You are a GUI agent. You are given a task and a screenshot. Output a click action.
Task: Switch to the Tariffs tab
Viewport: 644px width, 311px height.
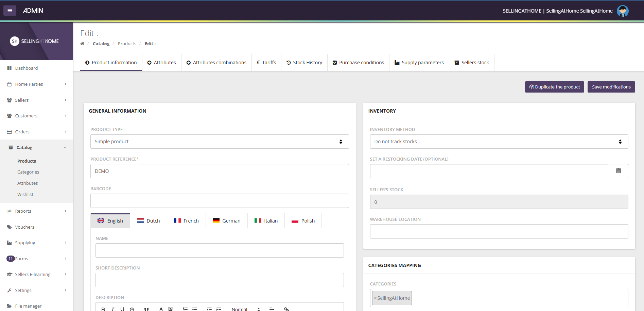pos(266,63)
